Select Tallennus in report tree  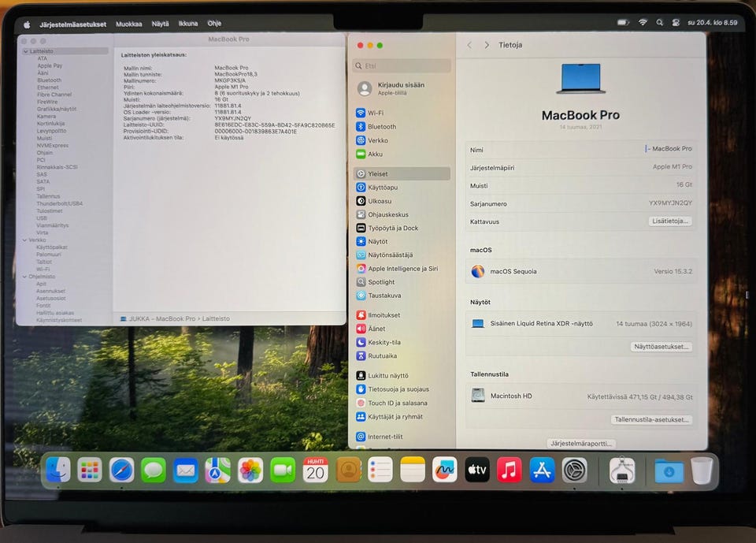48,196
